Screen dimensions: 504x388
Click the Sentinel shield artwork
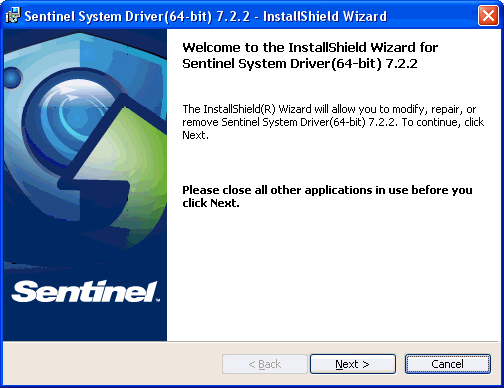click(x=85, y=140)
